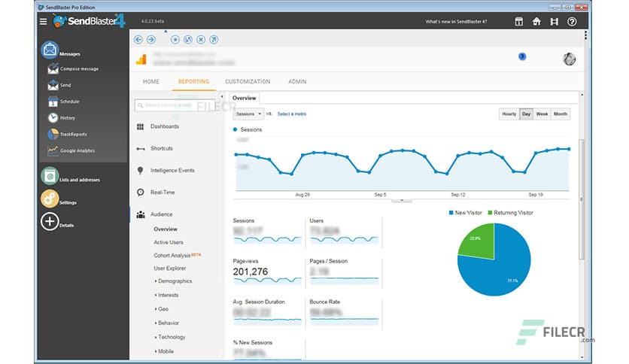Open page externally with arrow-out icon
This screenshot has width=629, height=364.
pyautogui.click(x=214, y=39)
